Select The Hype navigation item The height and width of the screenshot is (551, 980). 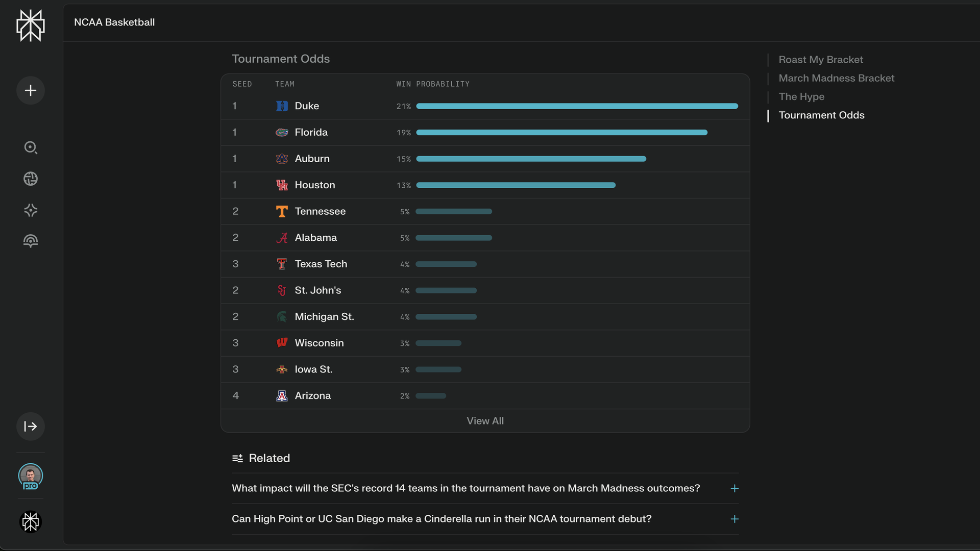tap(801, 96)
